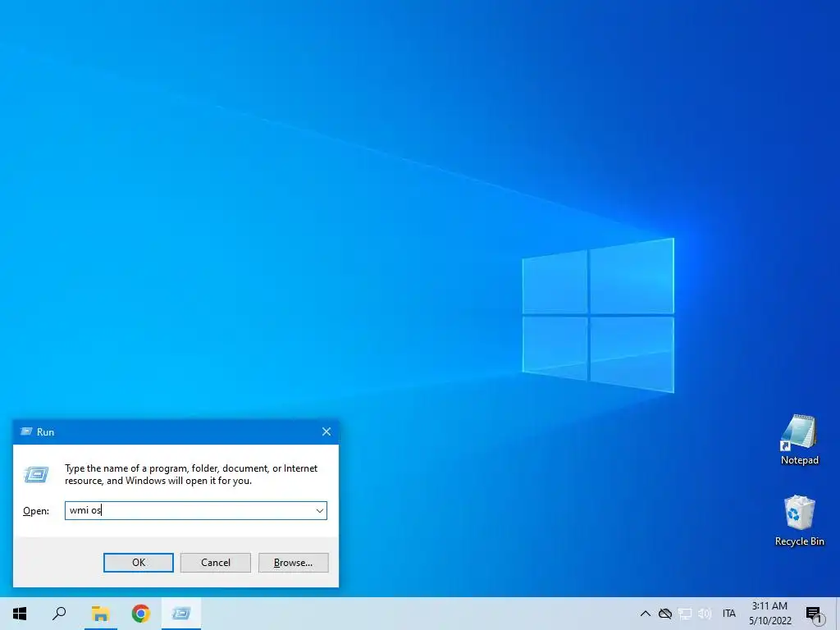
Task: Launch File Explorer from taskbar
Action: [100, 614]
